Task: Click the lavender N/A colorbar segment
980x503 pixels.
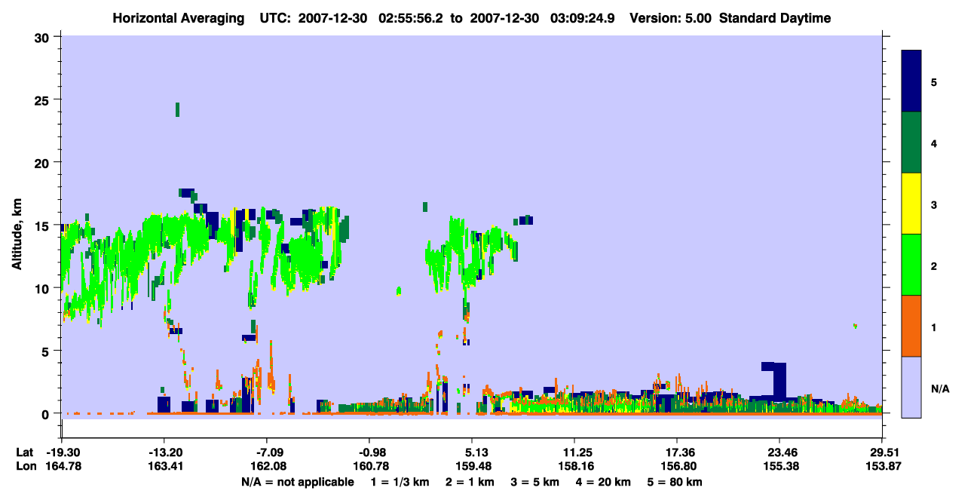Action: 911,387
